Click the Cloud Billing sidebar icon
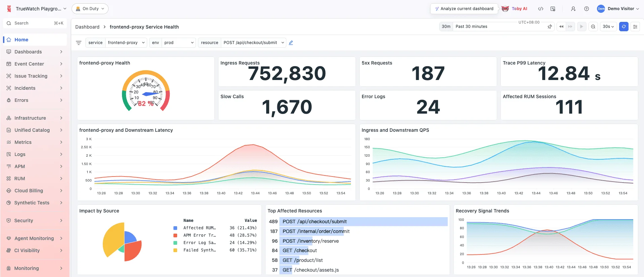The height and width of the screenshot is (277, 644). pos(9,191)
